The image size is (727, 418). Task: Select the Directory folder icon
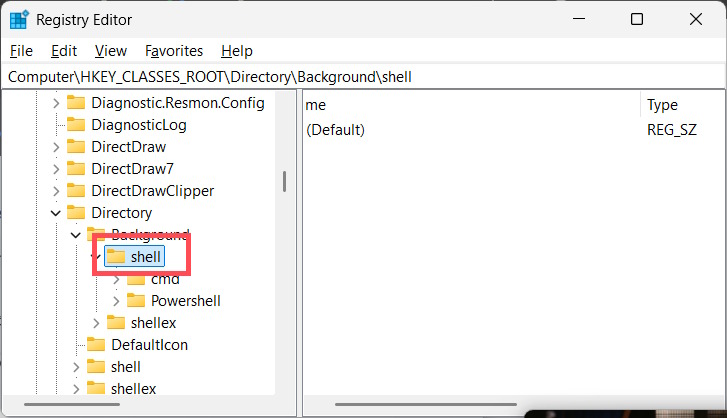(76, 213)
